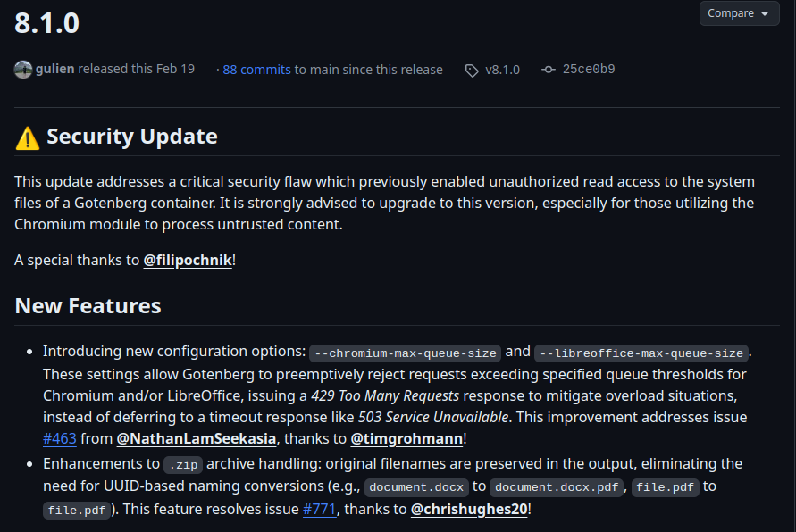Visit the @chrishughes20 profile
The height and width of the screenshot is (532, 796).
pyautogui.click(x=468, y=509)
